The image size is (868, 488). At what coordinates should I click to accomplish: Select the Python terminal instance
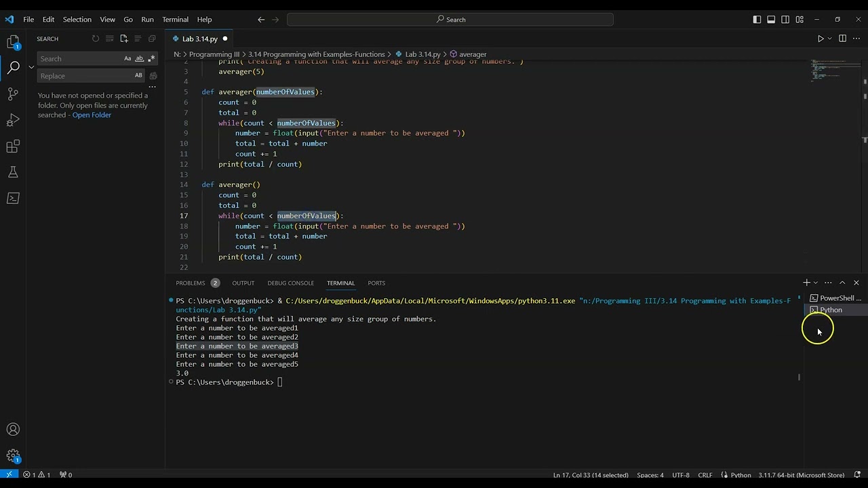835,310
